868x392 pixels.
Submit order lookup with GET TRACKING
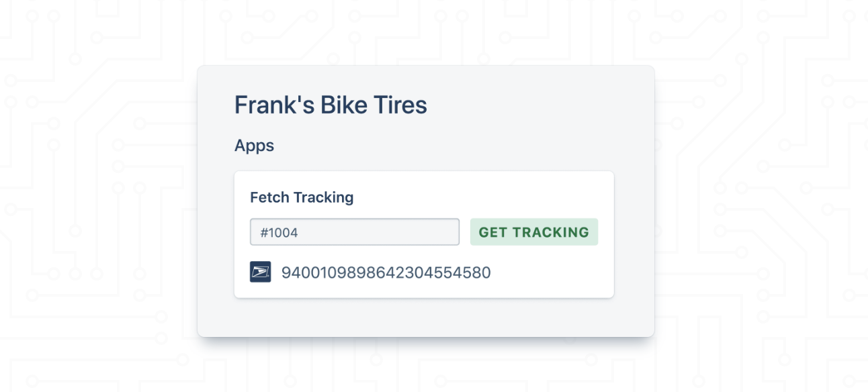[x=533, y=232]
